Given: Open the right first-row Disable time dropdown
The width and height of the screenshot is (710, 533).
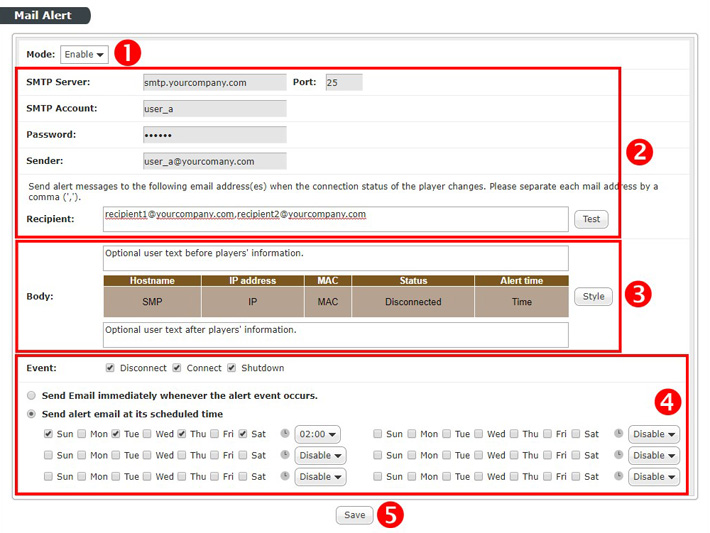Looking at the screenshot, I should 654,434.
